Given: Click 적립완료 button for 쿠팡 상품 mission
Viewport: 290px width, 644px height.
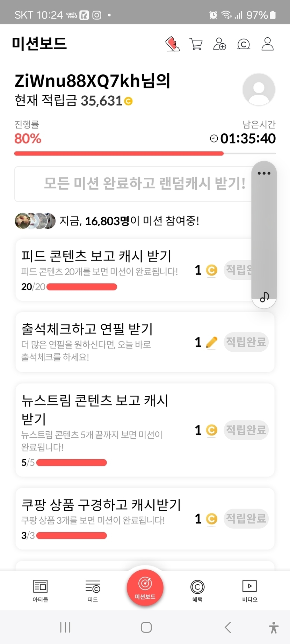Looking at the screenshot, I should 246,519.
